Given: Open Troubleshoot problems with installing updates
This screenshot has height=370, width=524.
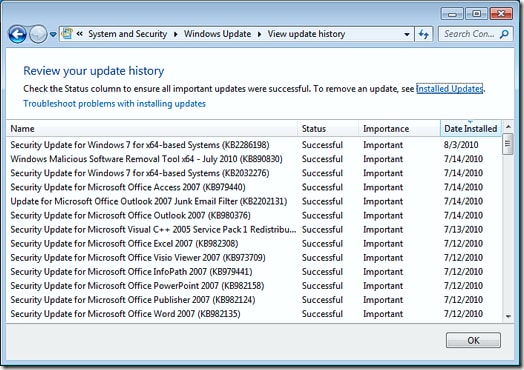Looking at the screenshot, I should tap(114, 104).
